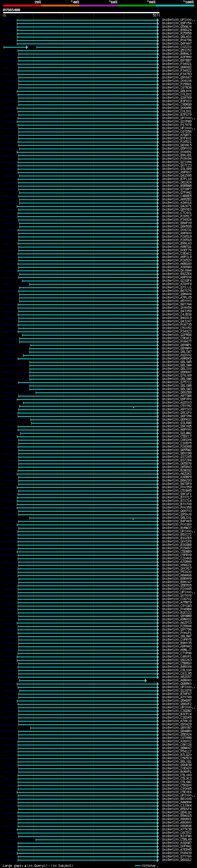
Task: Select UniRef100_P08477 hit
Action: point(176,342)
